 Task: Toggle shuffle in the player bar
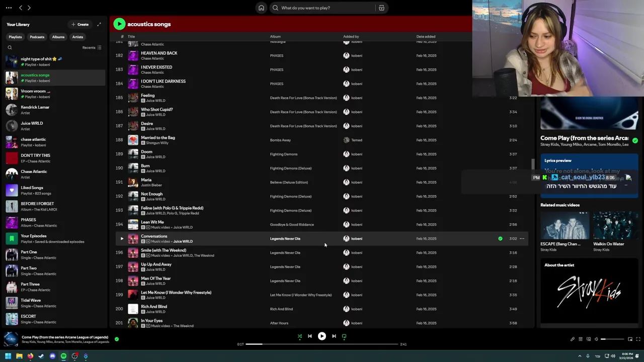click(x=299, y=336)
